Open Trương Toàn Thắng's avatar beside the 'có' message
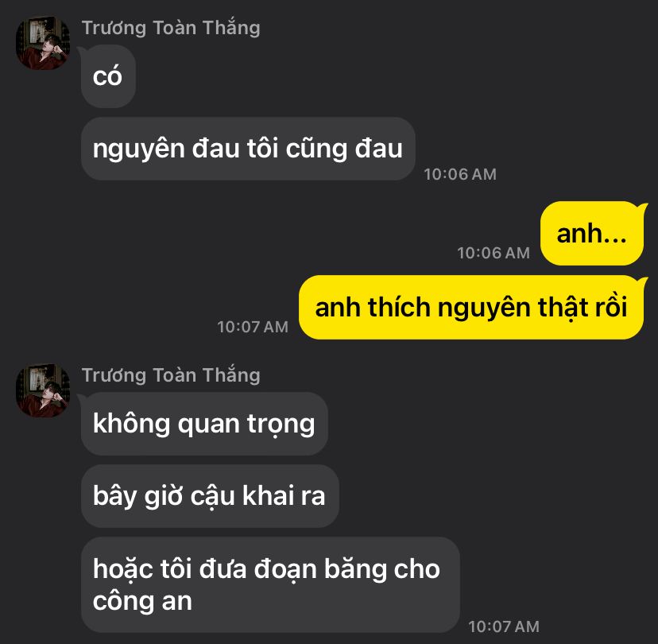This screenshot has width=658, height=644. [x=42, y=43]
